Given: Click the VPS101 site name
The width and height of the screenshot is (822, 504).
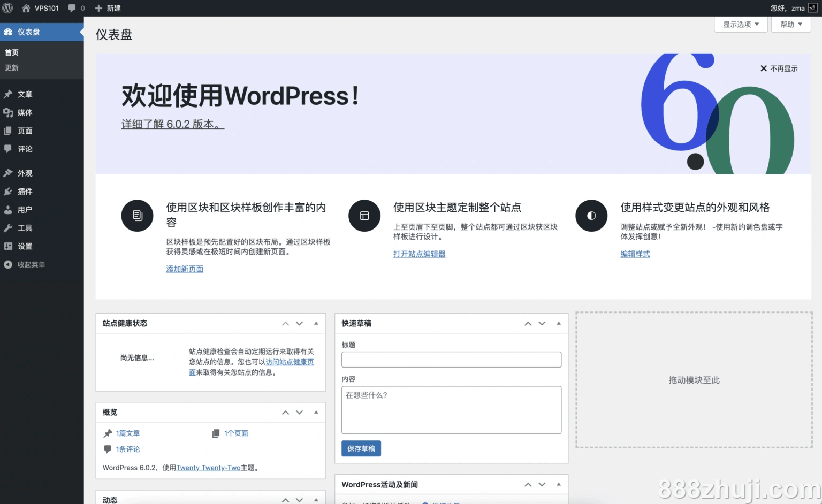Looking at the screenshot, I should pos(47,8).
